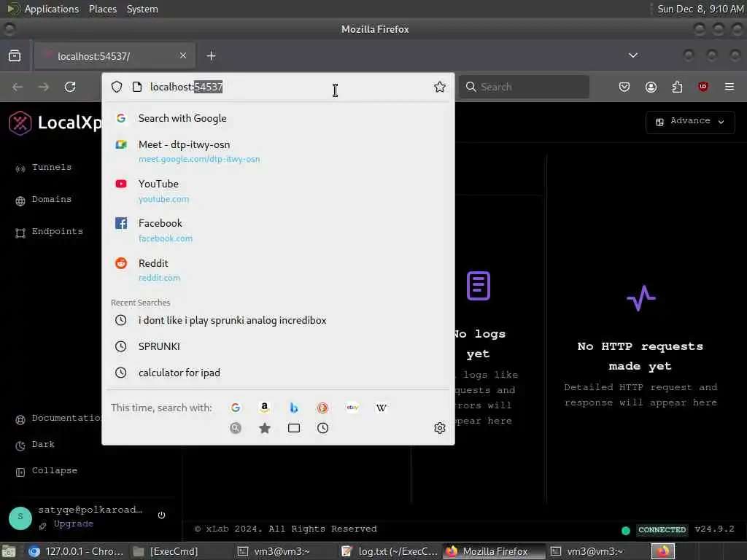
Task: Open the Firefox account icon
Action: [x=651, y=87]
